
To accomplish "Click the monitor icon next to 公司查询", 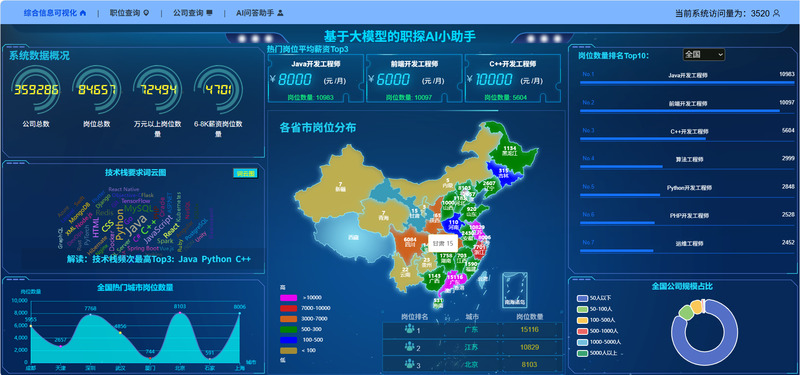I will (209, 13).
